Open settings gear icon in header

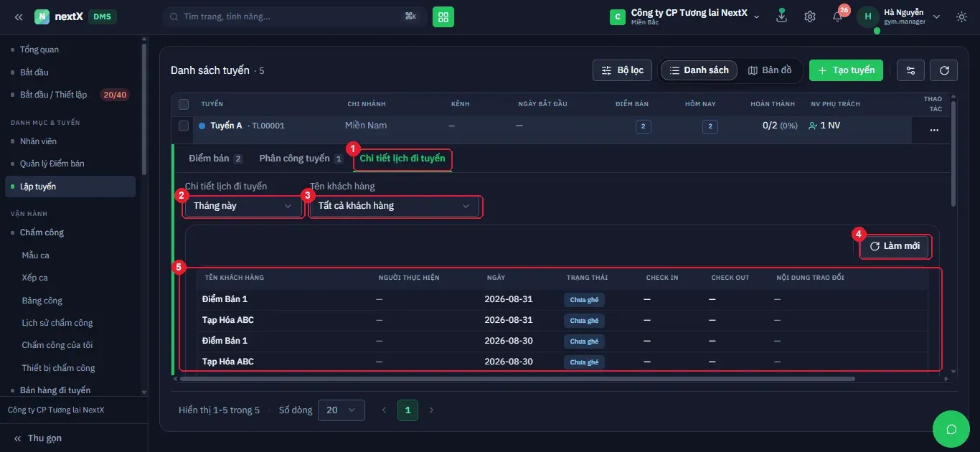[810, 17]
